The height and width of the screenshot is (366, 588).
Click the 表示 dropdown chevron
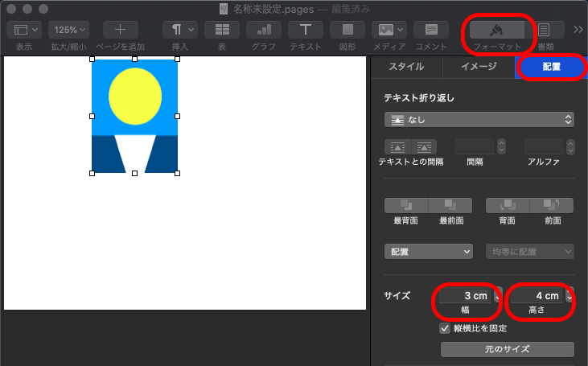pos(35,30)
